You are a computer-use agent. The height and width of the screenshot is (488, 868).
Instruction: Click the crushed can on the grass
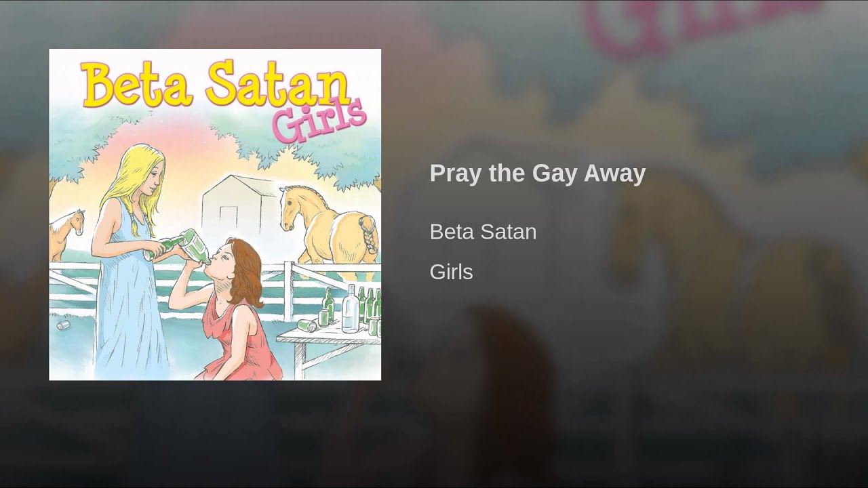[63, 325]
